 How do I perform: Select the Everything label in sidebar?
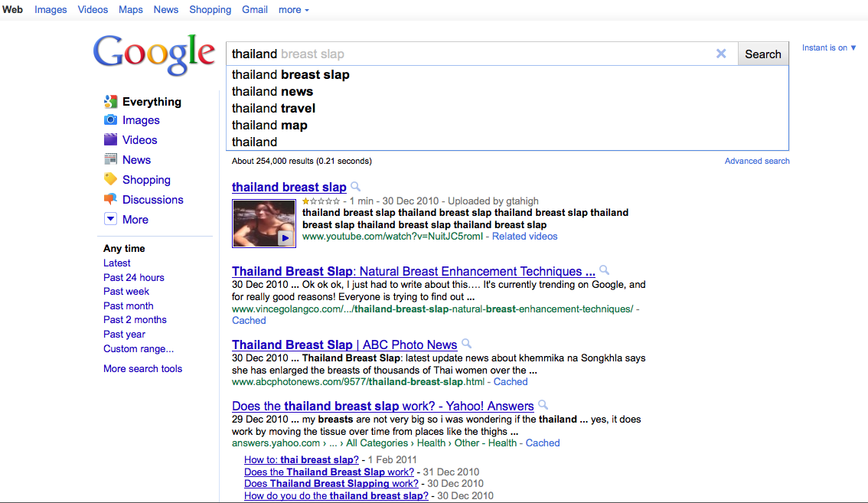[152, 101]
